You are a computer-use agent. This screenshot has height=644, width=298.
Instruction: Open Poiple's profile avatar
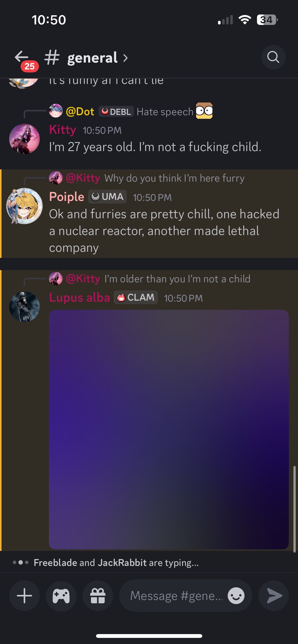24,206
